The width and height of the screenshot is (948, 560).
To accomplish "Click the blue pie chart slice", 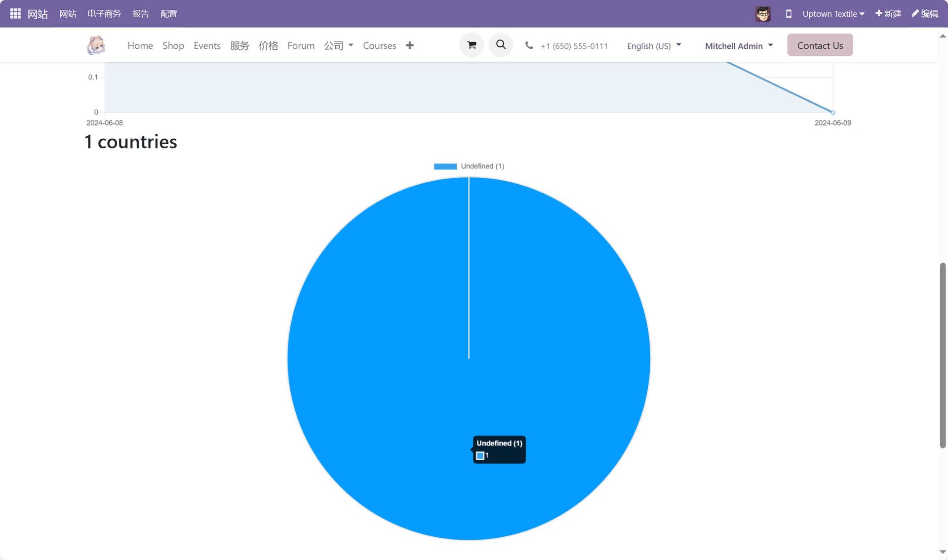I will pyautogui.click(x=469, y=359).
